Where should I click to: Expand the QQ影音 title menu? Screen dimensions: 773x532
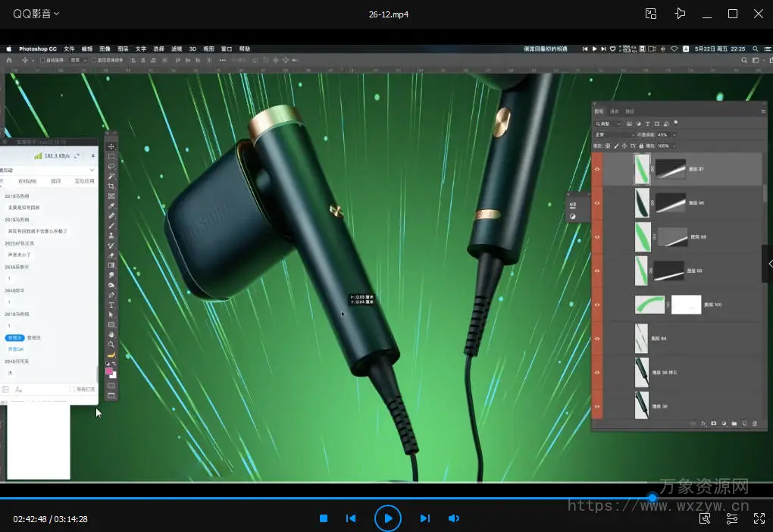coord(36,14)
